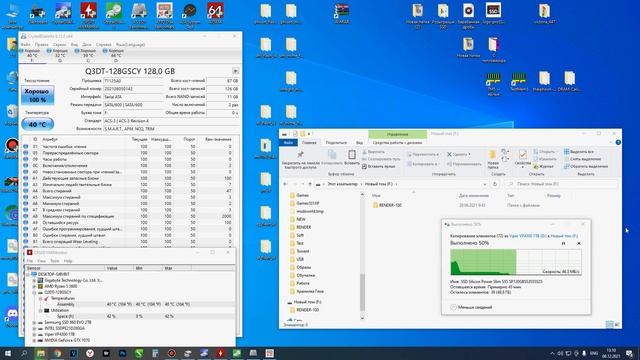Click the New Folder icon in ribbon

pos(493,155)
